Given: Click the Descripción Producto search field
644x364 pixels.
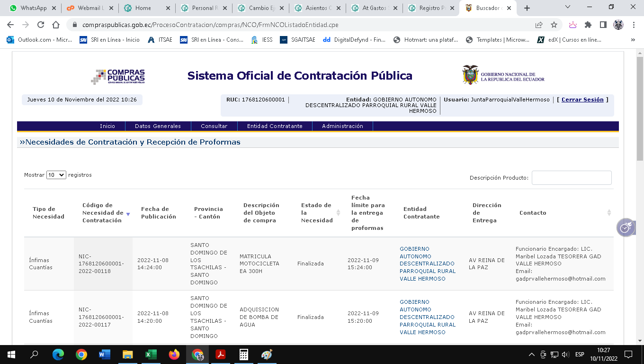Looking at the screenshot, I should pos(571,178).
